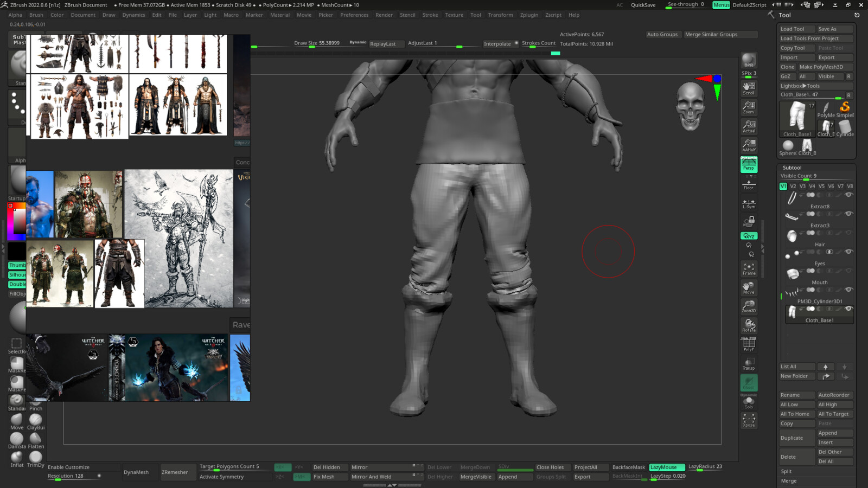Collapse the Subtool palette section

[792, 168]
